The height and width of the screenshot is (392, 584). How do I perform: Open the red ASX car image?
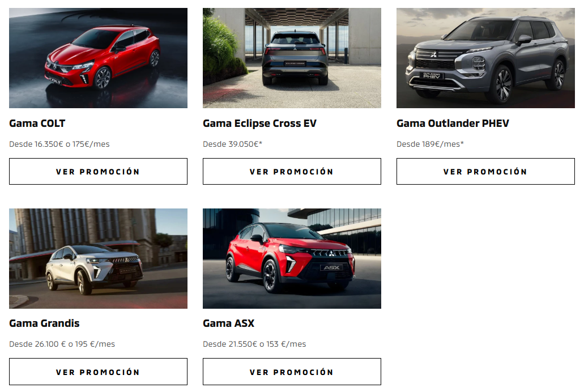click(292, 259)
